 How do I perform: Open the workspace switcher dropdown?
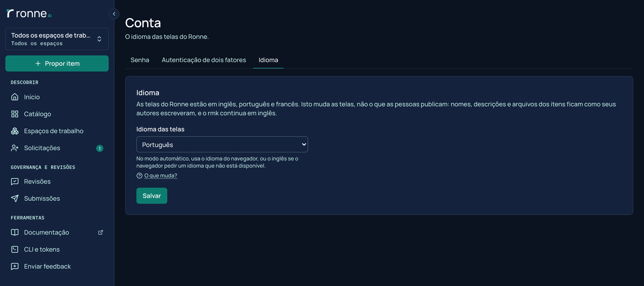coord(57,39)
